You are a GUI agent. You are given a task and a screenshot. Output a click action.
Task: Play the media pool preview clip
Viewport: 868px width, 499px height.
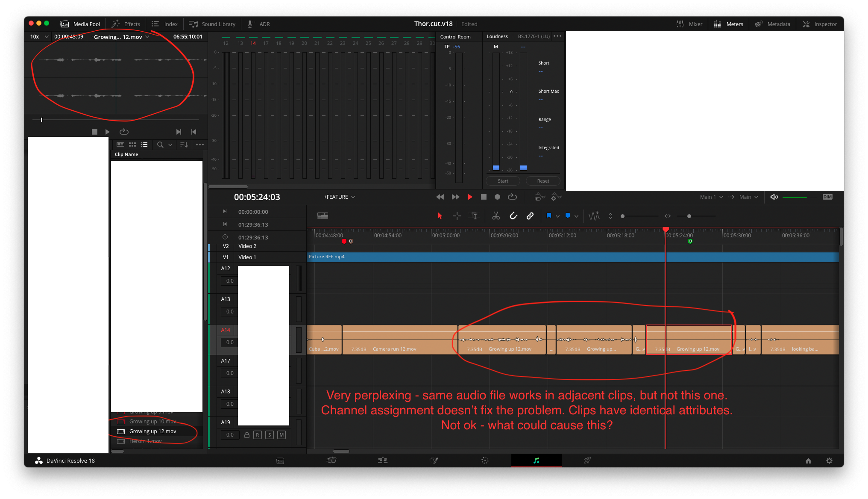click(108, 132)
